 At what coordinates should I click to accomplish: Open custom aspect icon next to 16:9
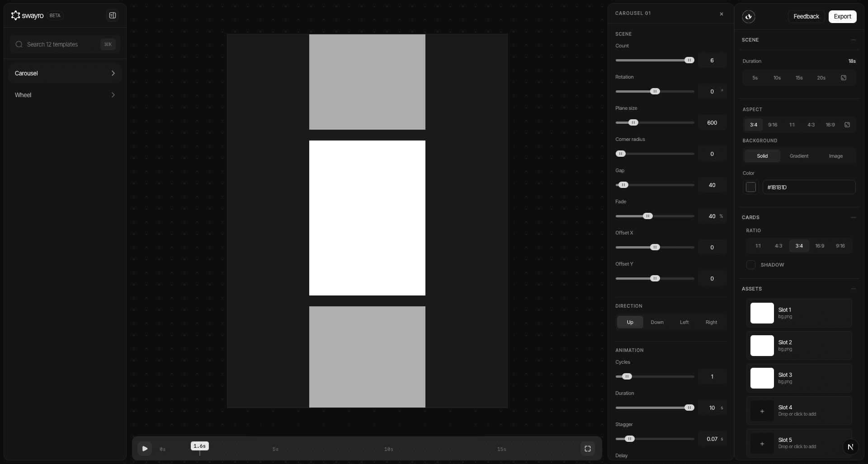pyautogui.click(x=847, y=125)
